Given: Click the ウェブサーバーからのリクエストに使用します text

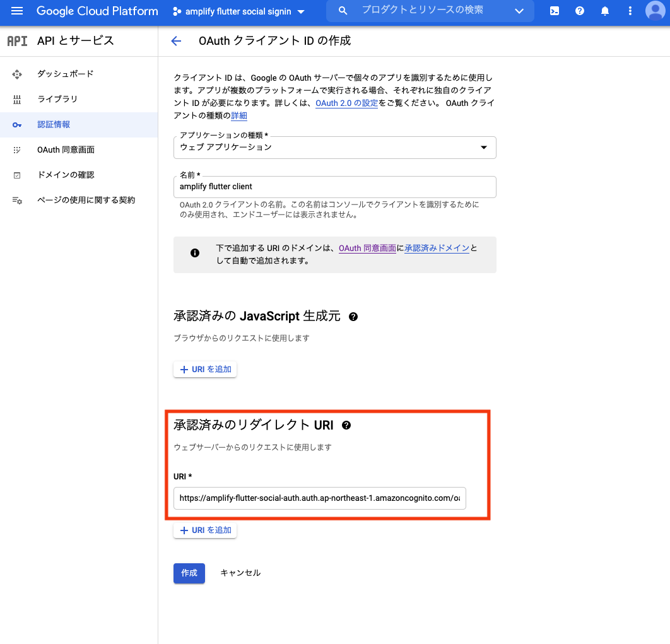Looking at the screenshot, I should [252, 447].
